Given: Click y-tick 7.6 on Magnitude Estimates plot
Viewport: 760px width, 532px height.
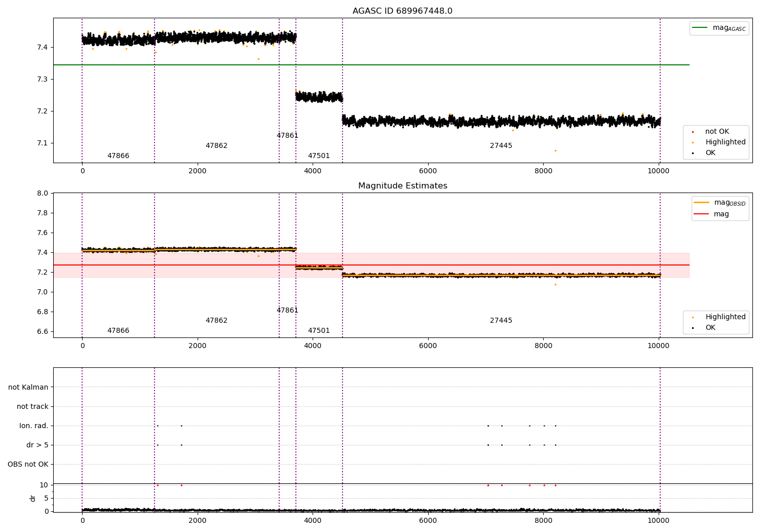Looking at the screenshot, I should point(43,233).
